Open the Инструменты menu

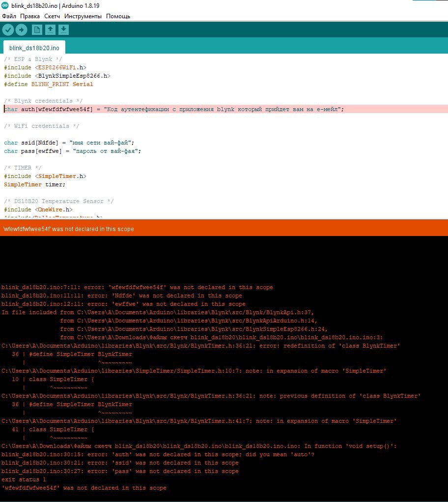click(x=83, y=16)
